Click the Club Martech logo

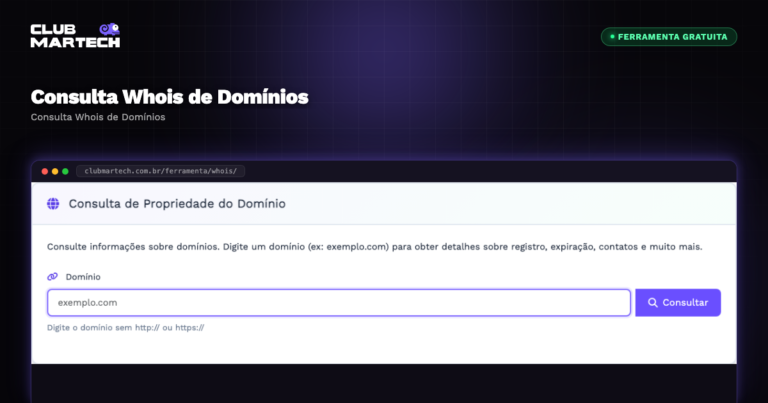(75, 35)
